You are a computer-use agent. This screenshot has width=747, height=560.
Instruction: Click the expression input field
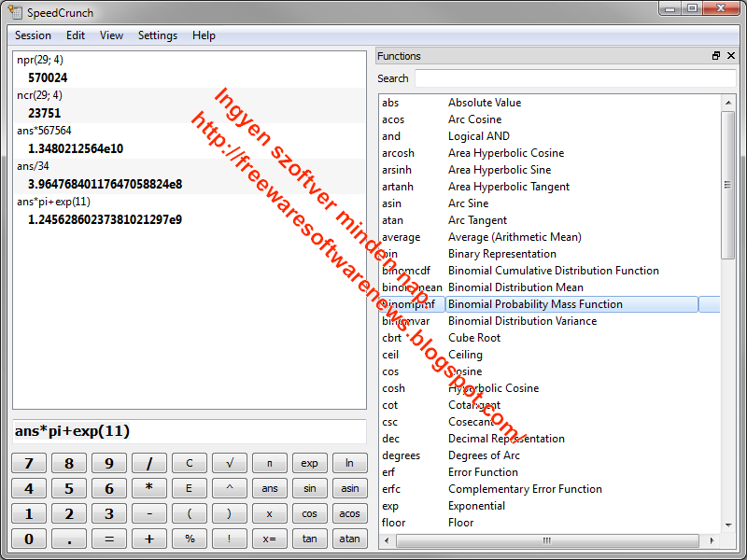tap(190, 431)
